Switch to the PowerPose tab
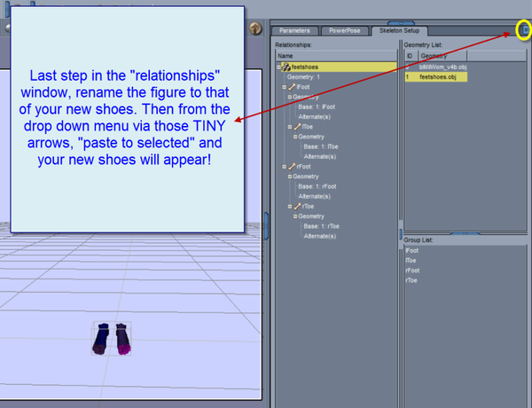 click(x=344, y=30)
